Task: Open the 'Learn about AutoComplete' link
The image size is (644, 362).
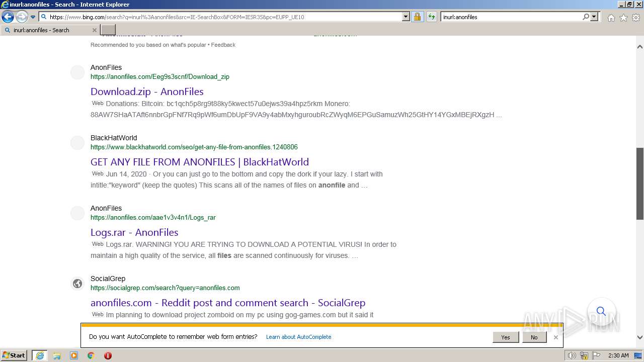Action: point(299,337)
